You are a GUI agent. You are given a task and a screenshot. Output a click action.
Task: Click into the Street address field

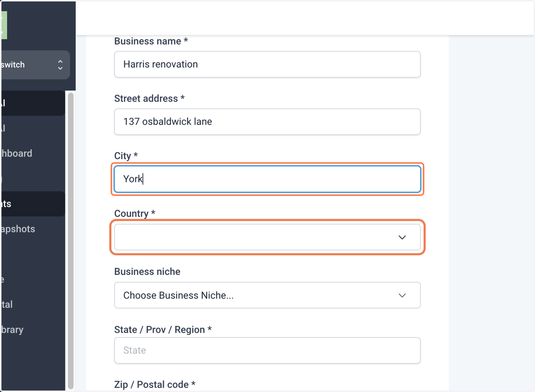267,122
